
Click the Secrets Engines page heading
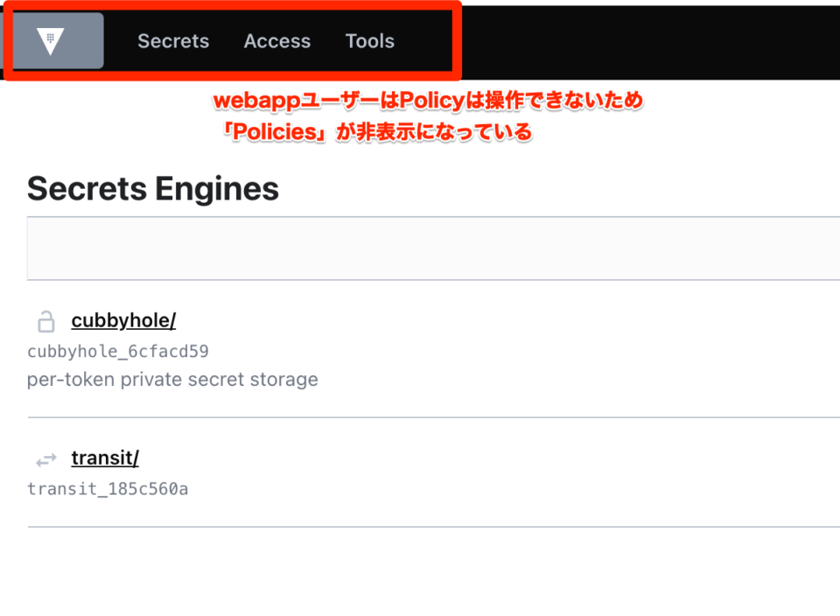153,188
